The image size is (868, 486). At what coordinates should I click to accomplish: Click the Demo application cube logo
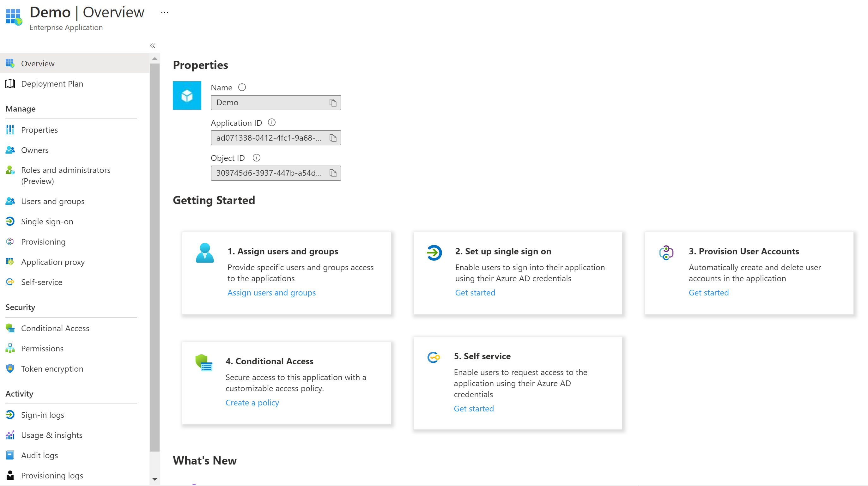coord(187,95)
